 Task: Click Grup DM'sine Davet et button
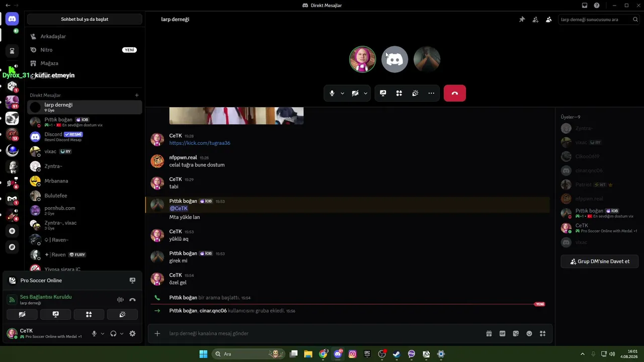click(600, 261)
